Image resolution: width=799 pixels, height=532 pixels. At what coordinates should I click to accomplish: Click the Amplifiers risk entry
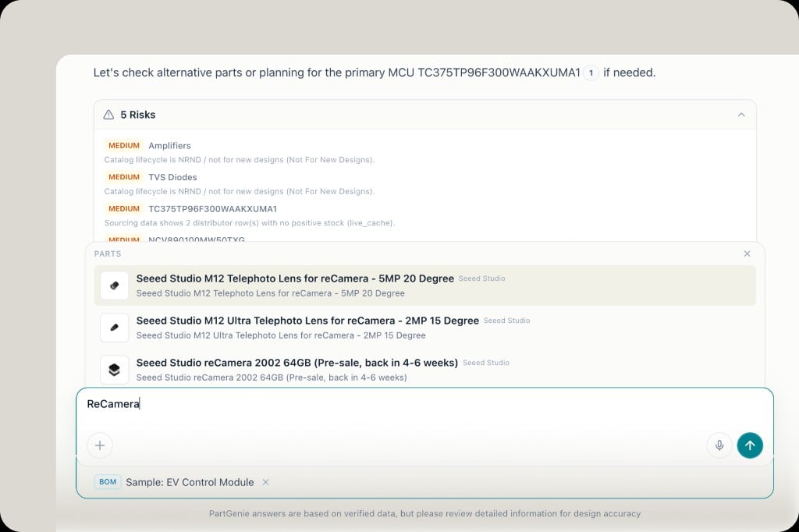(x=169, y=146)
